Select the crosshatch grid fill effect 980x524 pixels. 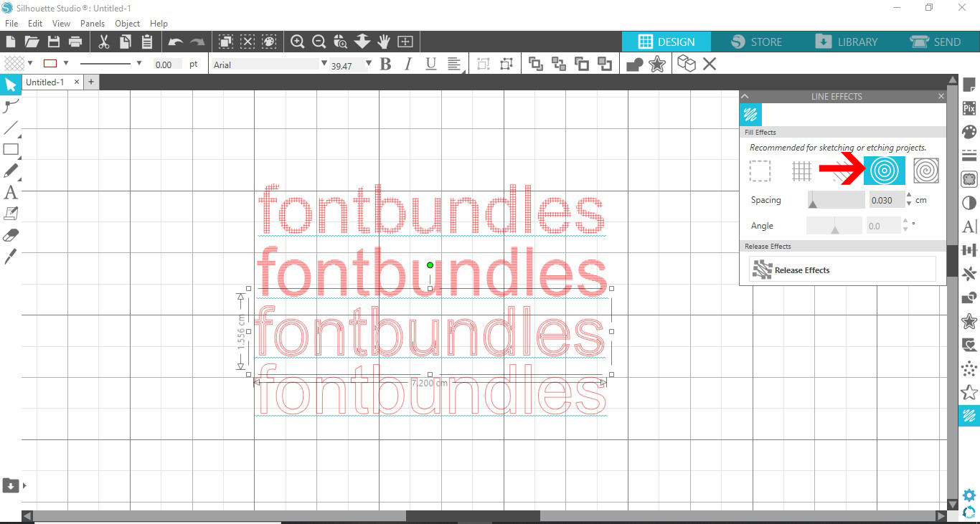[801, 171]
